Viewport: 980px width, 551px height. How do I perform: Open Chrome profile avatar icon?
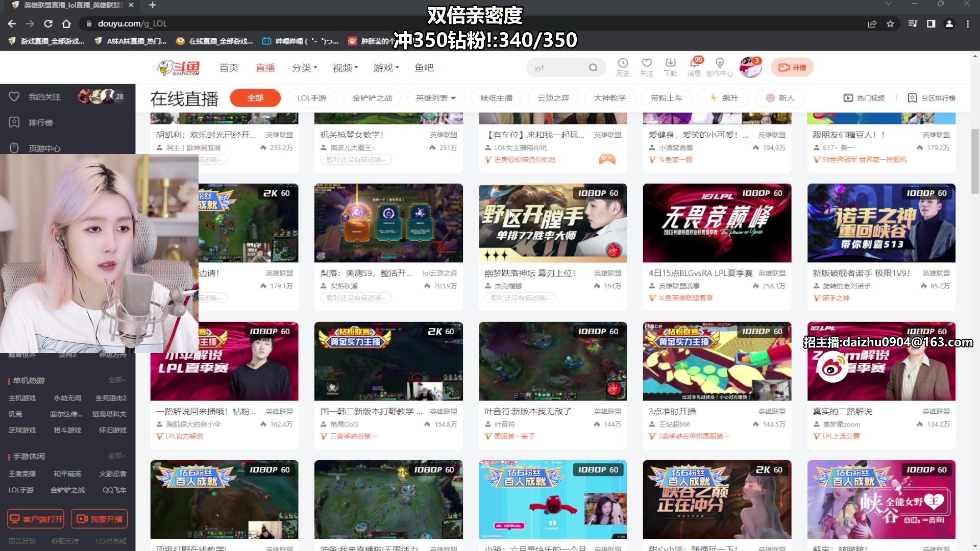(x=949, y=23)
